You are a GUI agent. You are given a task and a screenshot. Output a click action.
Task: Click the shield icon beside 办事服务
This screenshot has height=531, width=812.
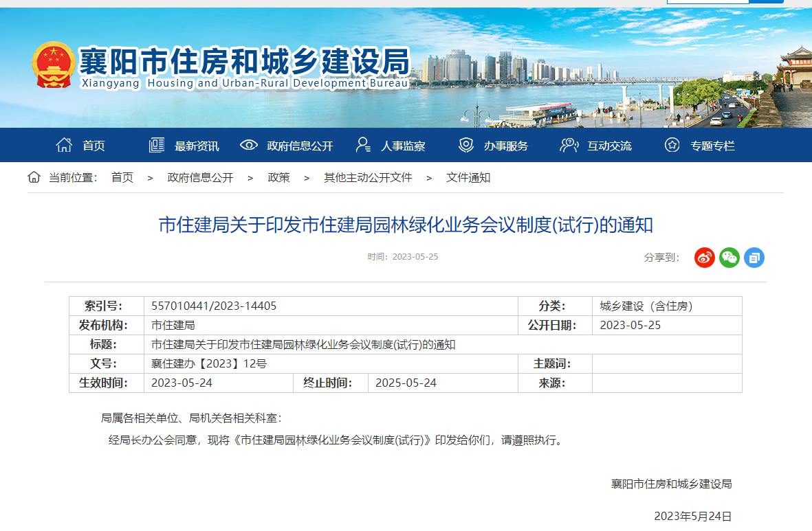(466, 145)
